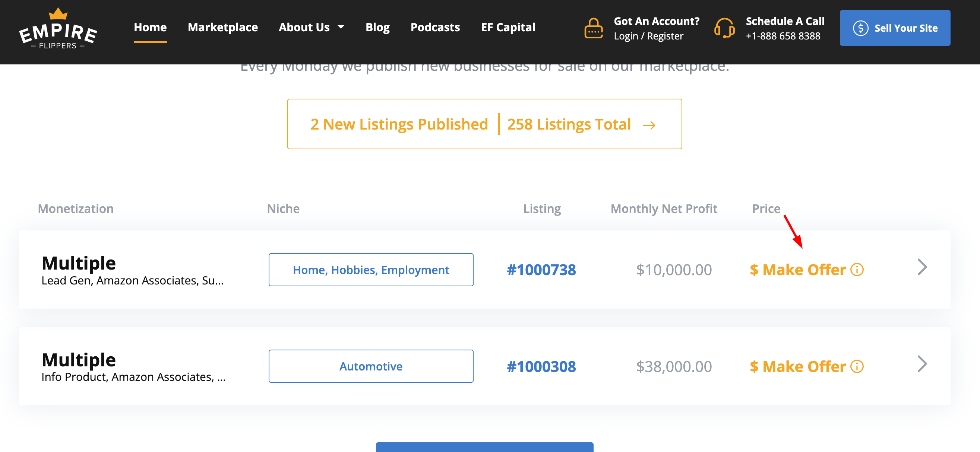The height and width of the screenshot is (452, 980).
Task: Click Lead Gen, Amazon Associates monetization text
Action: pos(132,281)
